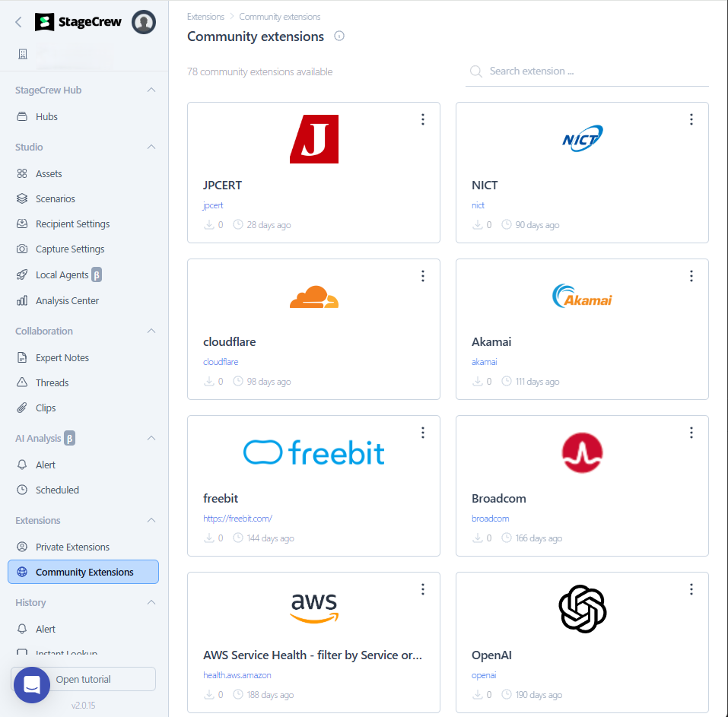
Task: Go to Private Extensions
Action: tap(72, 547)
